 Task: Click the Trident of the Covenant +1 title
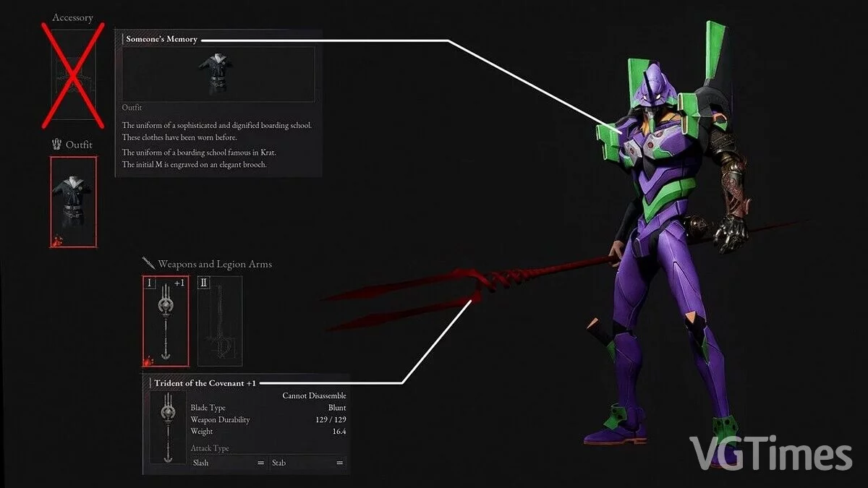click(205, 383)
